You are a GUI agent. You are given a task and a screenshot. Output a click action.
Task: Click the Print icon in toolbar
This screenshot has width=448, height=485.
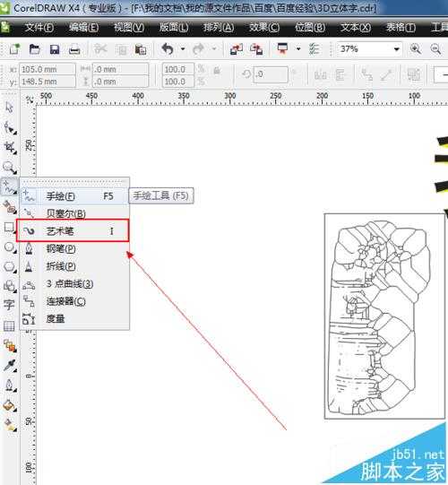point(74,49)
